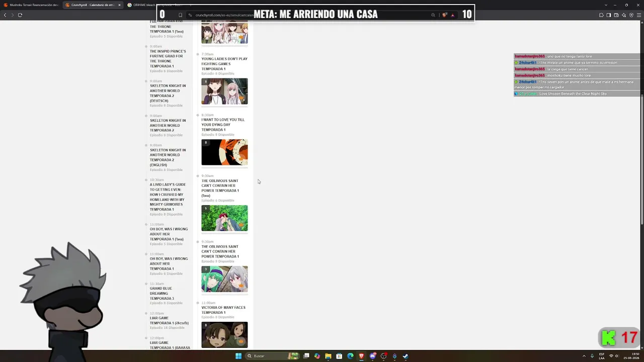Open Task View on the taskbar
This screenshot has height=362, width=644.
coord(306,356)
